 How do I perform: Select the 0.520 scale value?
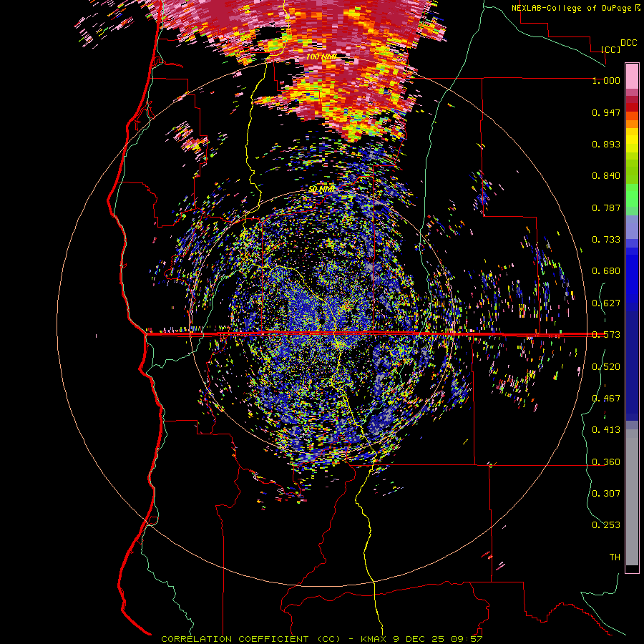click(x=606, y=367)
